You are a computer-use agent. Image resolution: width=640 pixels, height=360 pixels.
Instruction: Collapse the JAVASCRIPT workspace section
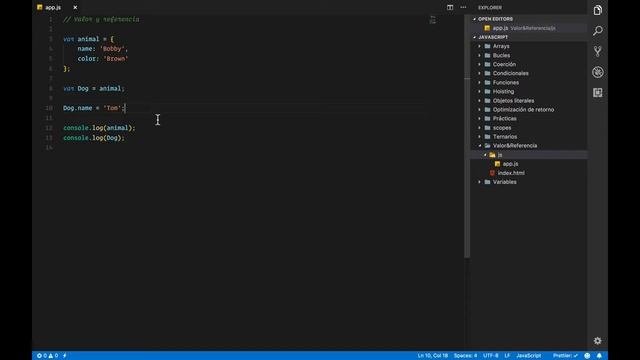pos(493,37)
